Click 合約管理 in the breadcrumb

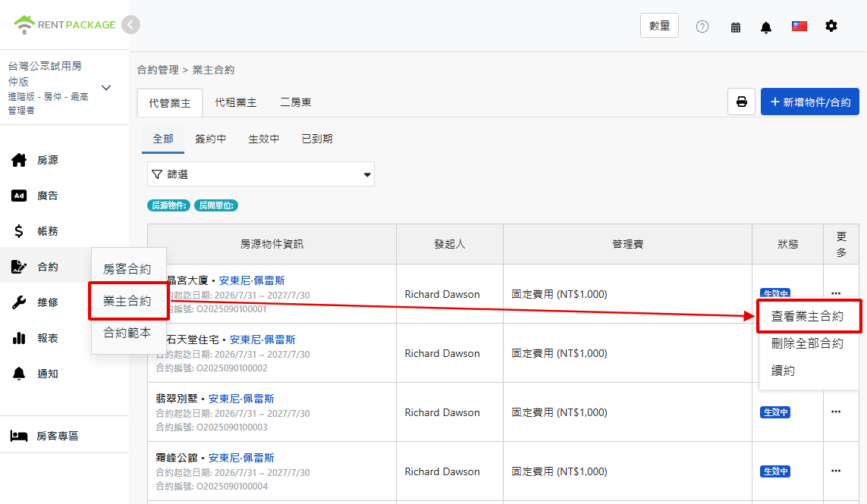[x=158, y=70]
